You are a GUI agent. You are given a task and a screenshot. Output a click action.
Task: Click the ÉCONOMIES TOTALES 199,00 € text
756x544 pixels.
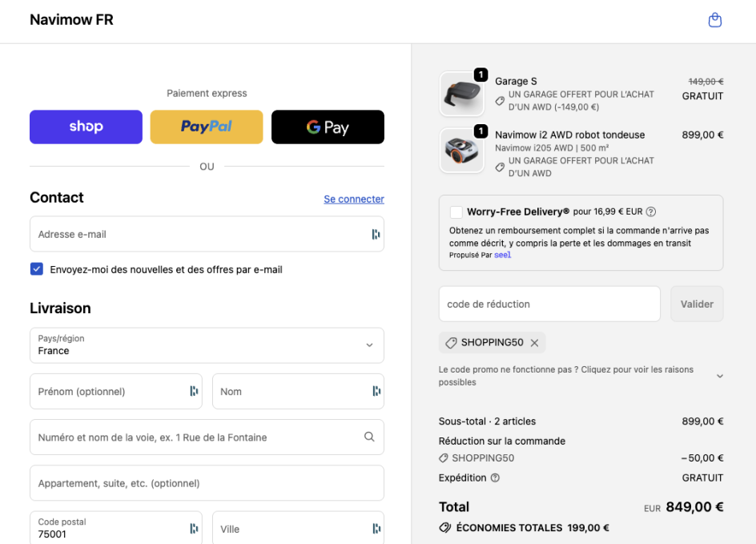(533, 528)
